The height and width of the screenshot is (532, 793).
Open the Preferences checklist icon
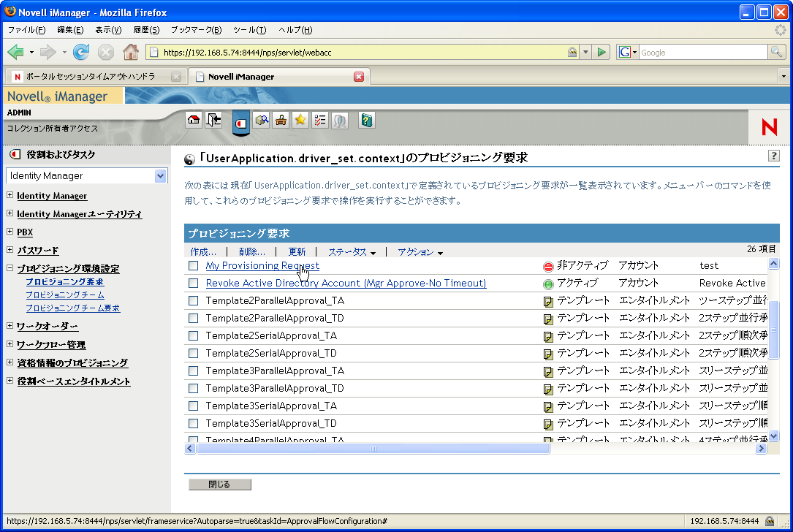(x=320, y=121)
